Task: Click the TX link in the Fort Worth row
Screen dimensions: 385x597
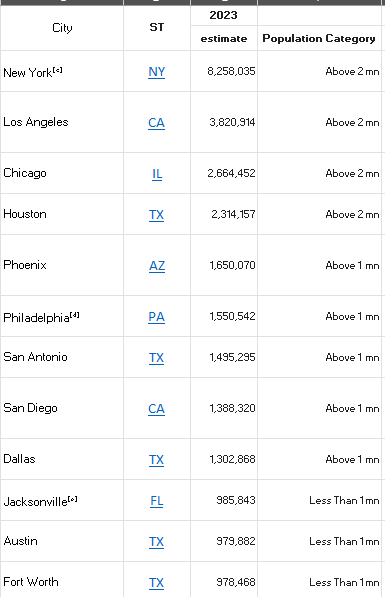Action: coord(157,583)
